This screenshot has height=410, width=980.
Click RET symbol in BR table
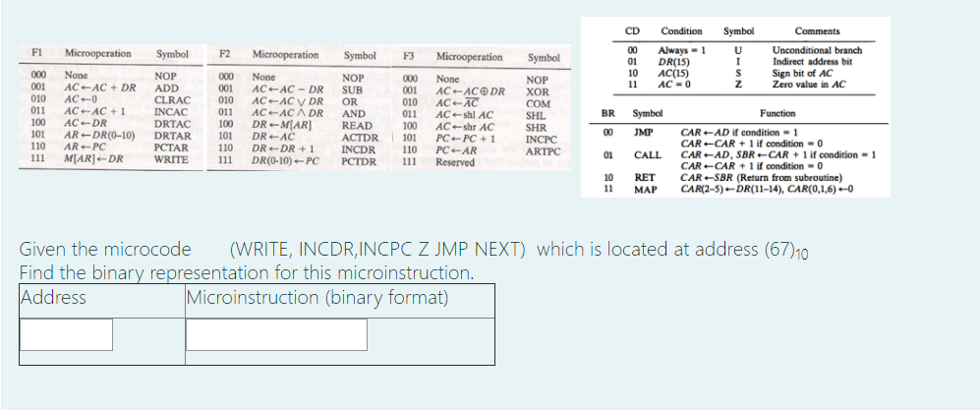(645, 178)
